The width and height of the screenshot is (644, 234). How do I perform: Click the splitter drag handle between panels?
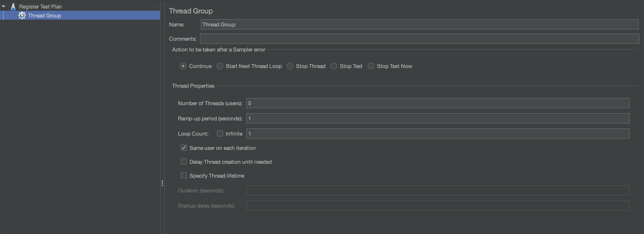162,183
